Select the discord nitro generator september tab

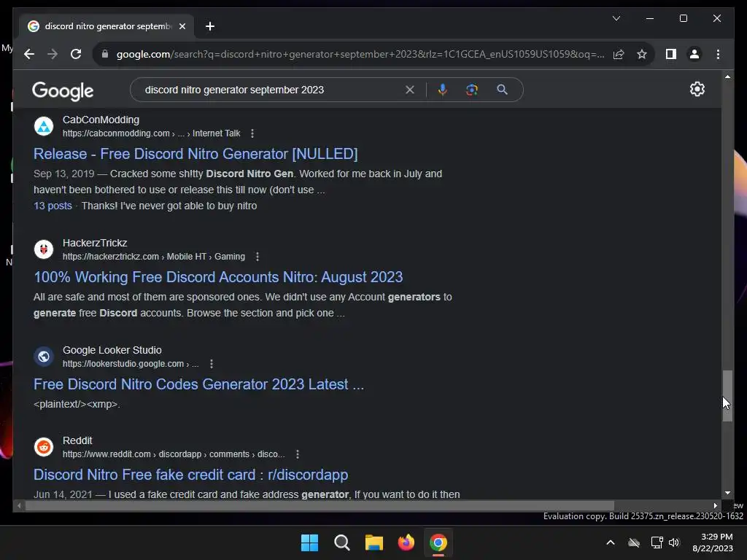pyautogui.click(x=107, y=26)
